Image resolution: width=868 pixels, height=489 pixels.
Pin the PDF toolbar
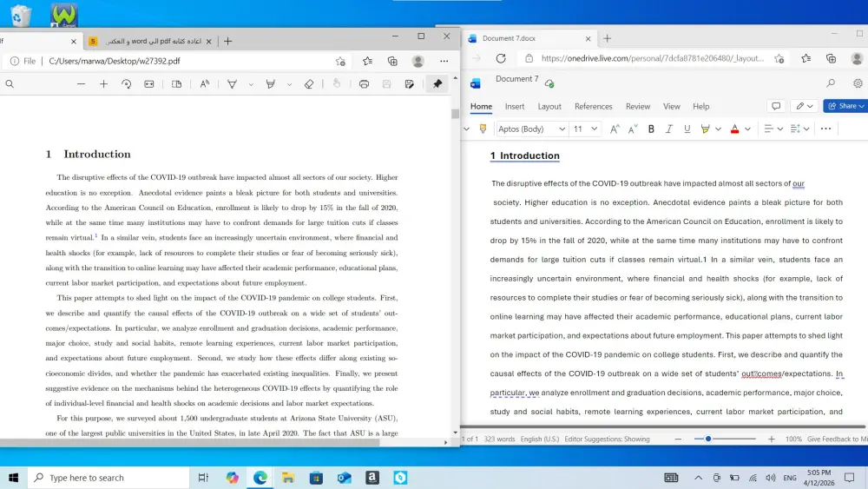coord(437,84)
